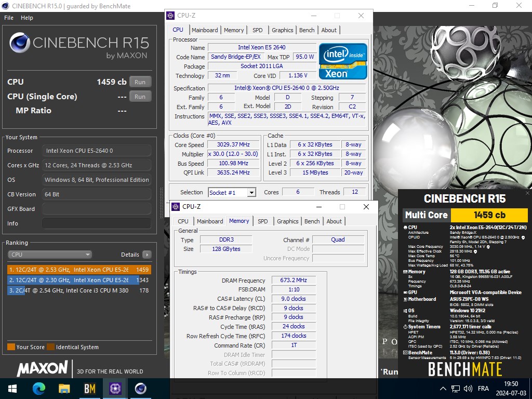Screen dimensions: 532x399
Task: Open SPD tab in lower CPU-Z window
Action: click(262, 221)
